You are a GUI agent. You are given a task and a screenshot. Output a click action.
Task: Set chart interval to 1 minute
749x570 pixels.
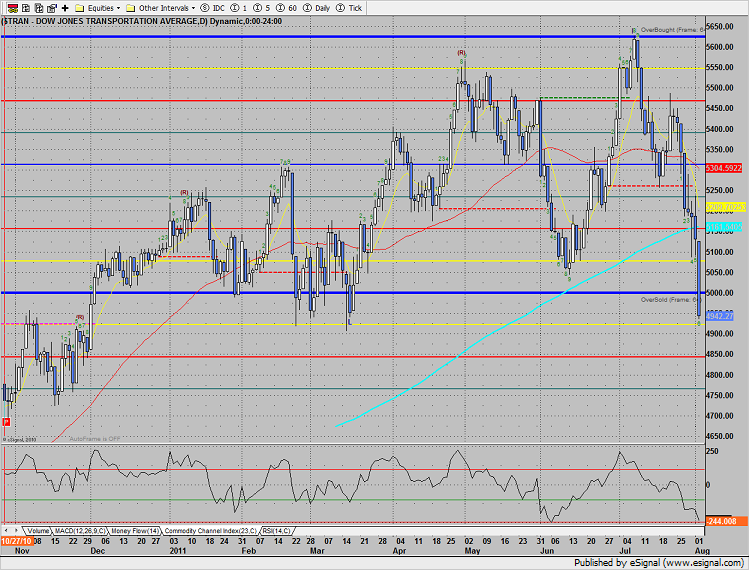tap(239, 8)
